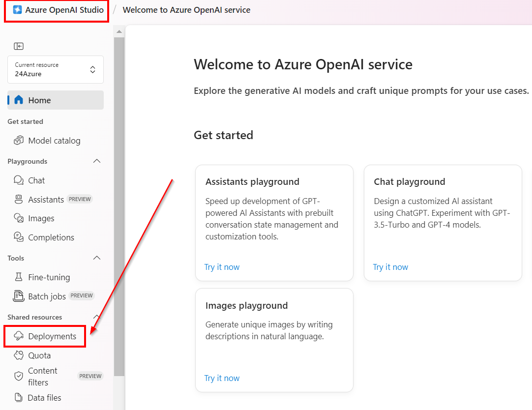
Task: Click Try it now under Assistants playground
Action: (x=222, y=267)
